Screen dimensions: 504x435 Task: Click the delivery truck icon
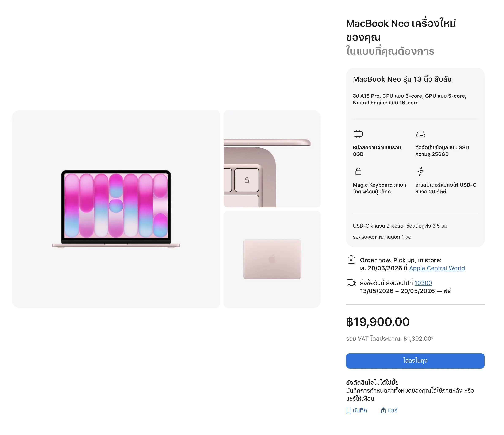(351, 283)
